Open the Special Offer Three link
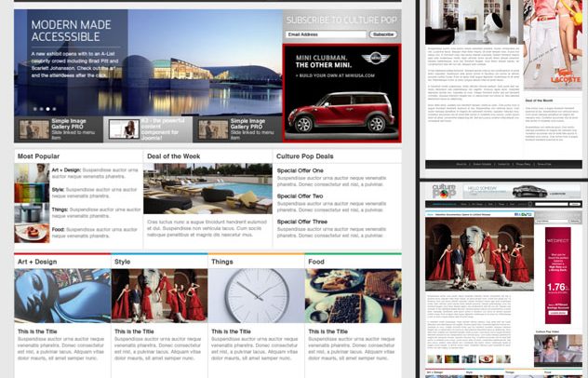This screenshot has width=588, height=378. [301, 222]
